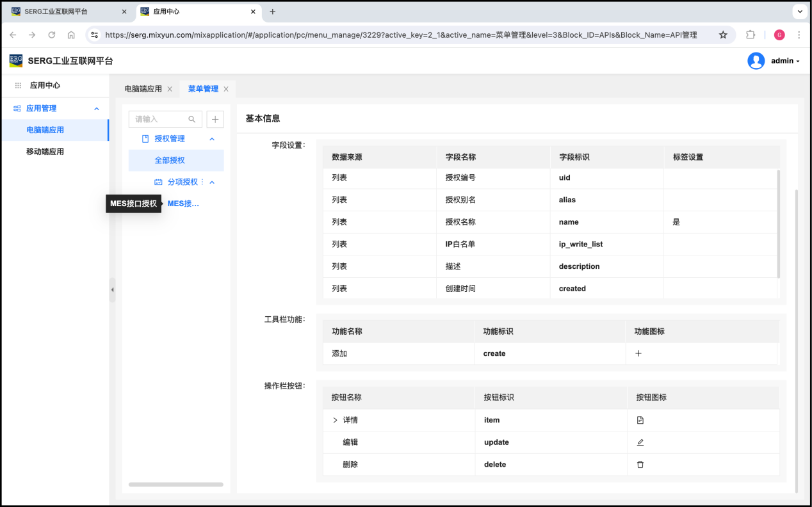This screenshot has width=812, height=507.
Task: Open the 应用中心 sidebar link
Action: click(45, 85)
